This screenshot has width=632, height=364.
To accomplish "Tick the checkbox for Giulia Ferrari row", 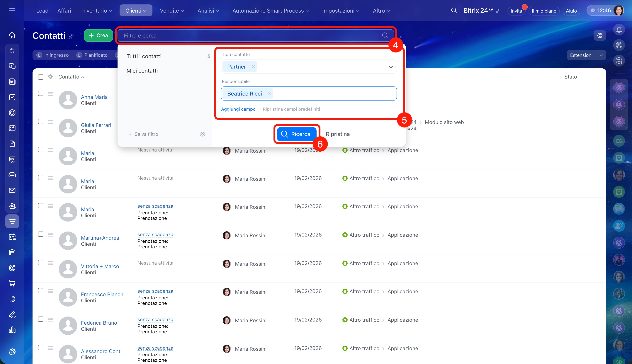I will point(40,122).
